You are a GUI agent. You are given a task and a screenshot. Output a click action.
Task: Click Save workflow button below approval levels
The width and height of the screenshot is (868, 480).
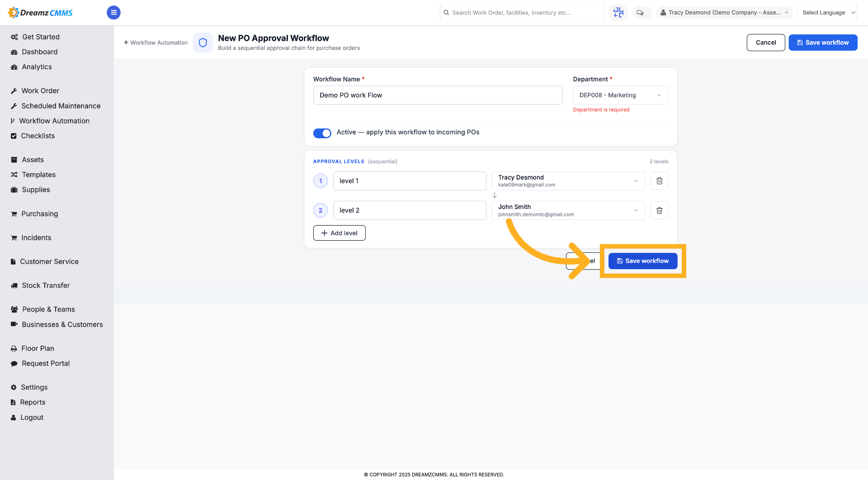[642, 261]
